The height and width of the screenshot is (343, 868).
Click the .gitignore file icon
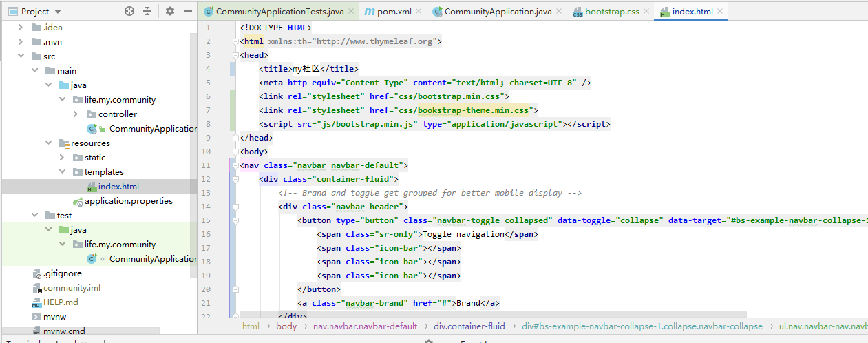(x=36, y=273)
